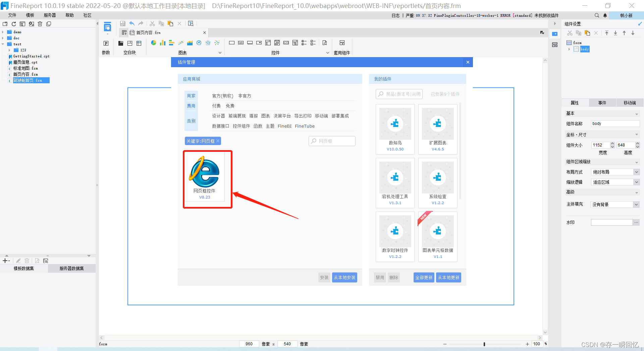Select the 扩展图表 installed plugin
The image size is (644, 351).
[x=438, y=129]
